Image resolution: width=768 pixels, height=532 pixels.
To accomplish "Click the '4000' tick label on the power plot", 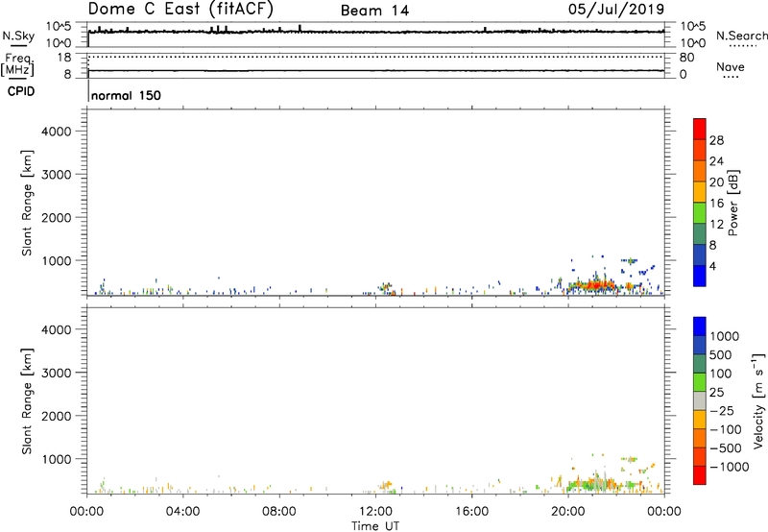I will pyautogui.click(x=56, y=132).
